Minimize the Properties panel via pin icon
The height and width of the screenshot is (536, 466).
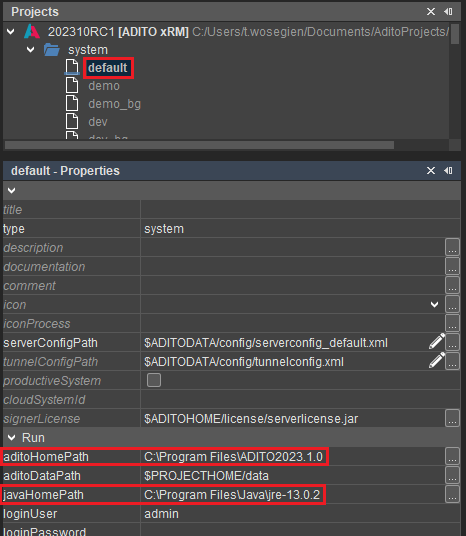point(448,170)
